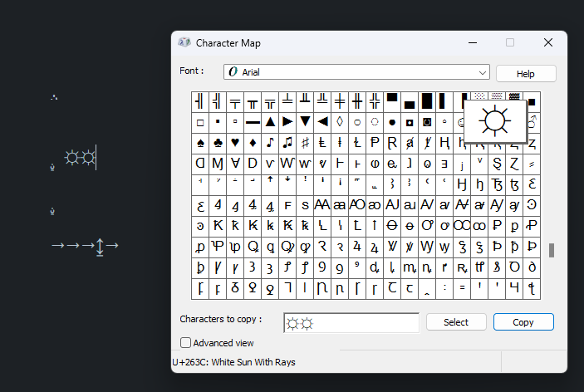The height and width of the screenshot is (392, 584).
Task: Click inside the Characters to copy field
Action: [351, 323]
